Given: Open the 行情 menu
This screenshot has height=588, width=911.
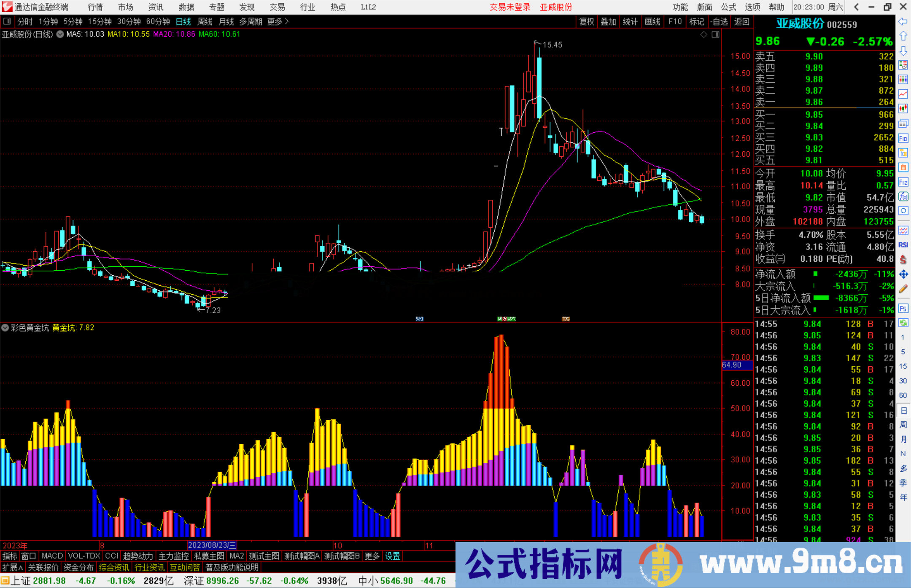Looking at the screenshot, I should point(94,7).
